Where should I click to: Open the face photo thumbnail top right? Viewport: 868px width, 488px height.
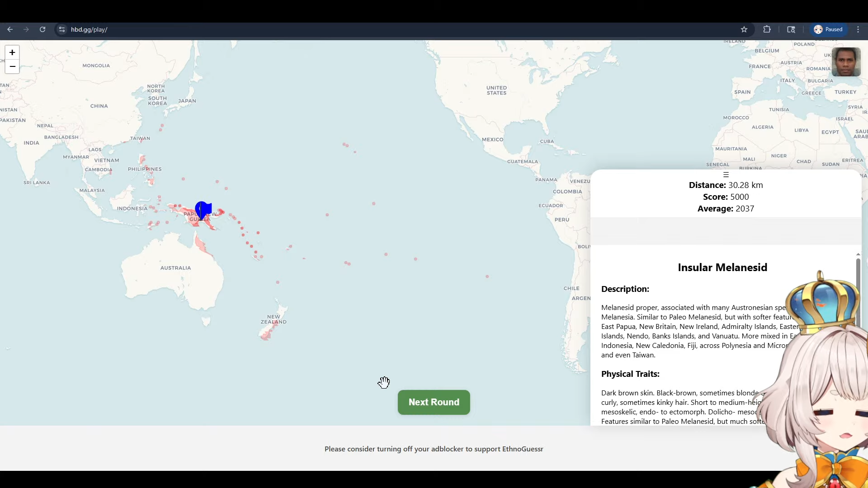pos(845,62)
